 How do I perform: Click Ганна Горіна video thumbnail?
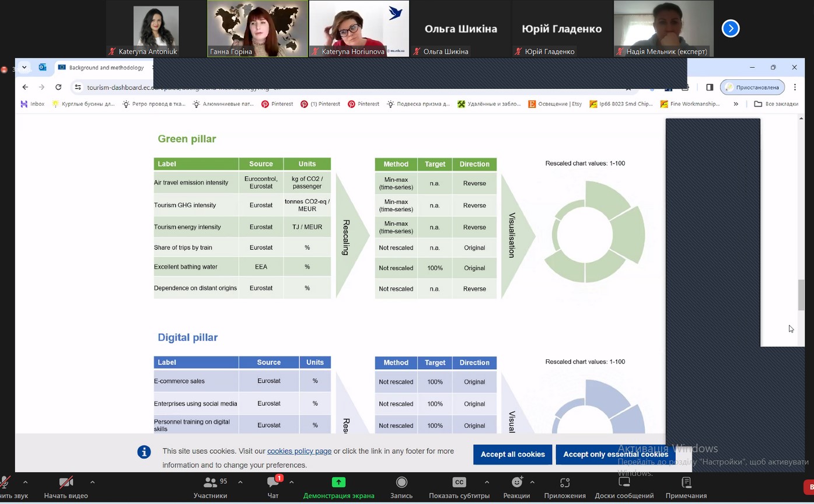[257, 28]
